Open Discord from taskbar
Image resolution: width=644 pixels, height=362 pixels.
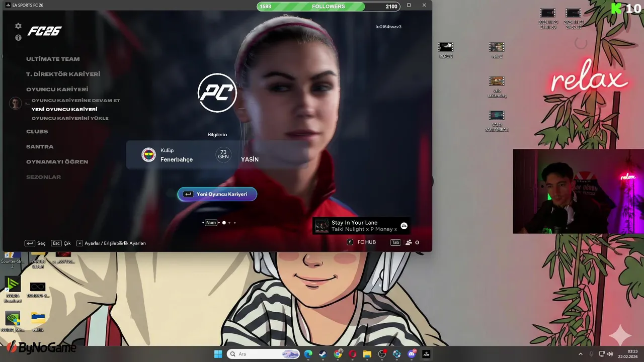pyautogui.click(x=412, y=354)
